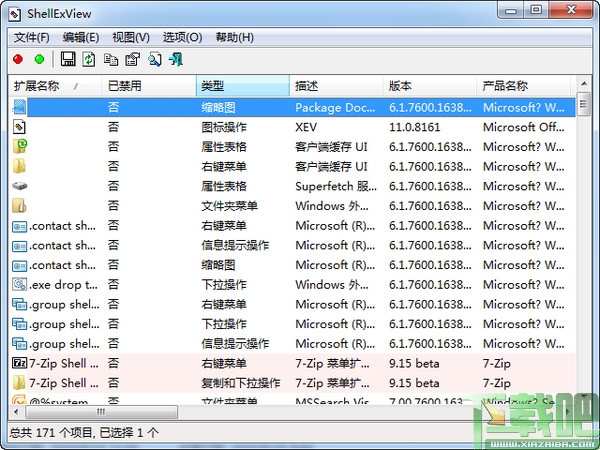Image resolution: width=600 pixels, height=450 pixels.
Task: Sort by the 产品名称 column header
Action: point(524,86)
